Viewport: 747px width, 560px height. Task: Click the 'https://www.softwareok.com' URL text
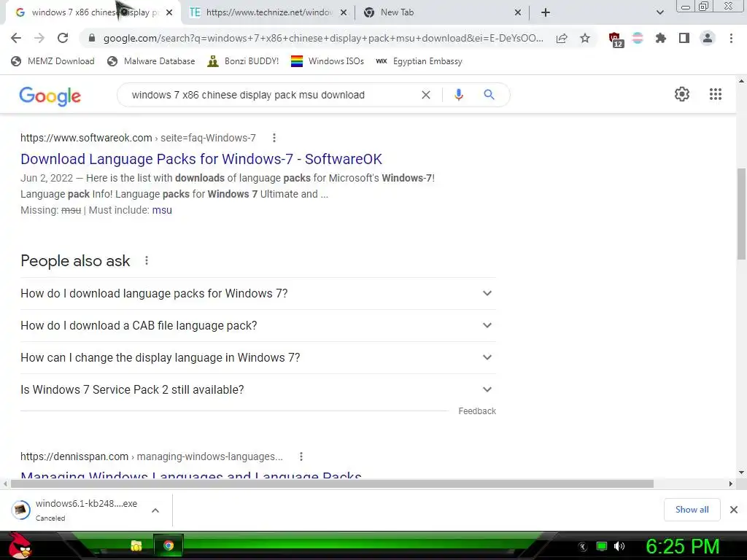pos(86,138)
